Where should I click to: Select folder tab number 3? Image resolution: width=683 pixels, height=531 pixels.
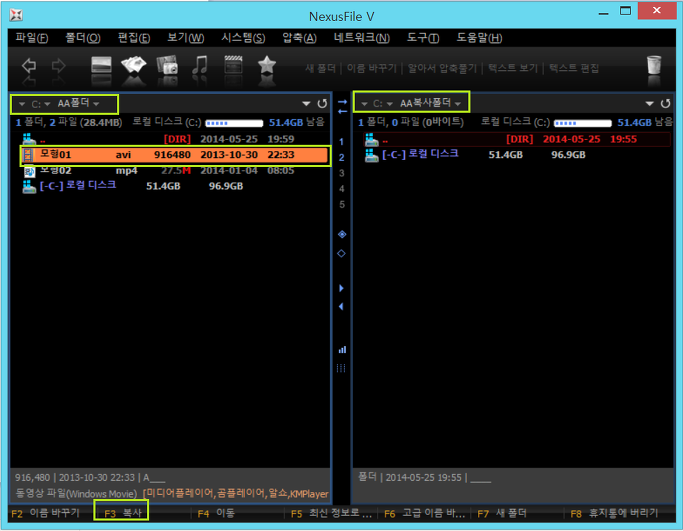click(x=342, y=173)
